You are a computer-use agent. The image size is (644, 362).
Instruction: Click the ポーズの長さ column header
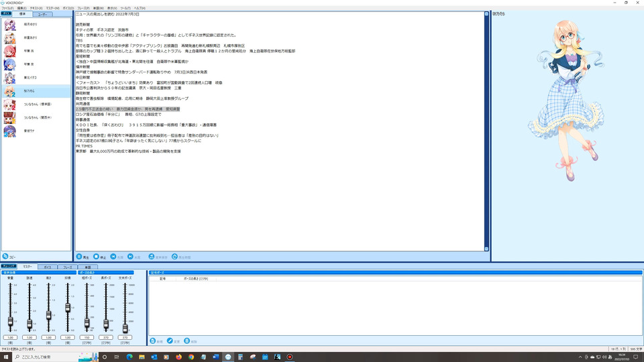195,279
